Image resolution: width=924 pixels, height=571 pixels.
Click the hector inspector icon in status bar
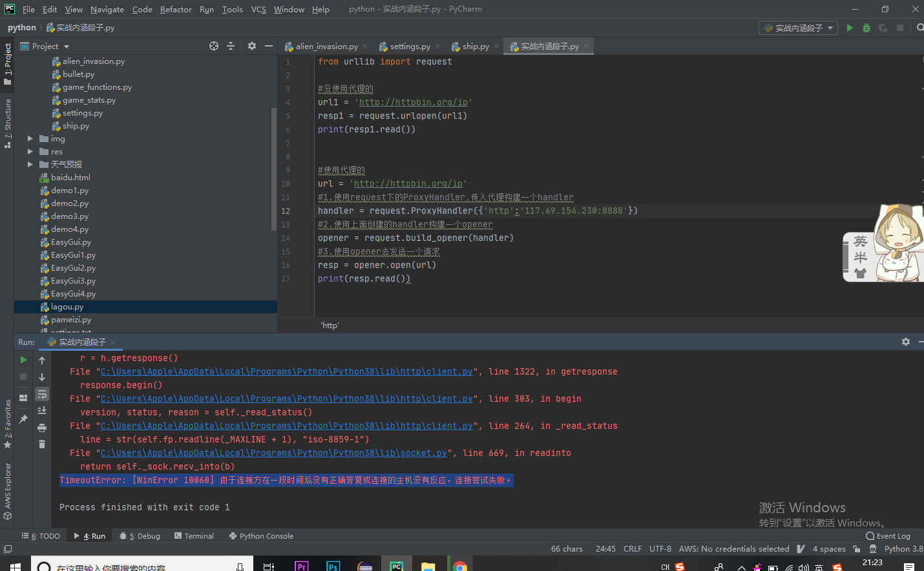pyautogui.click(x=873, y=549)
